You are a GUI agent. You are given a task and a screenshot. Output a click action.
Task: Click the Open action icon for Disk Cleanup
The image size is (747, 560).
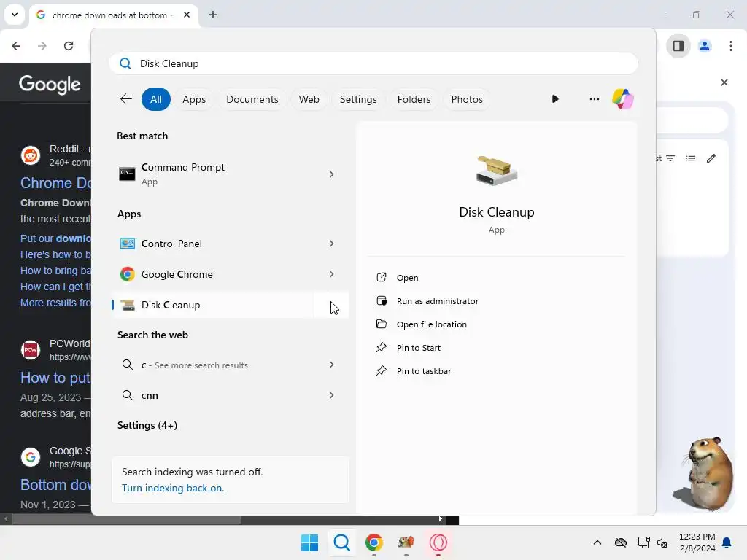[x=381, y=277]
